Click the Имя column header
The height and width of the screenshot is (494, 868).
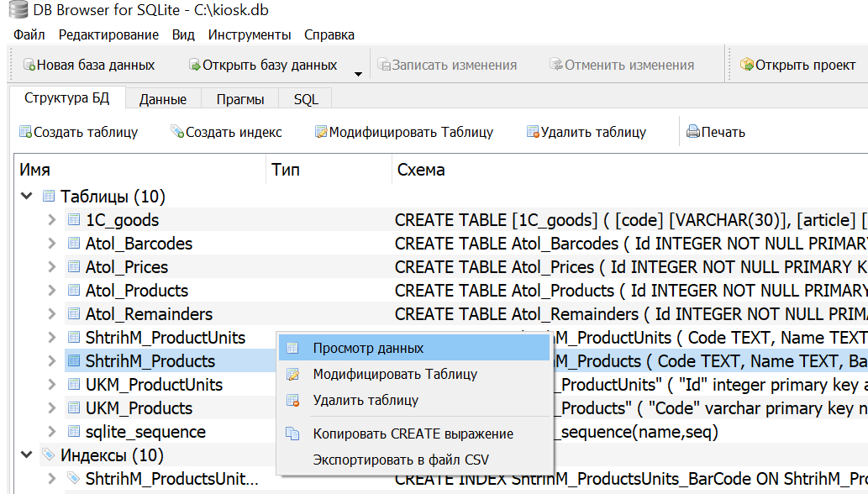tap(140, 169)
